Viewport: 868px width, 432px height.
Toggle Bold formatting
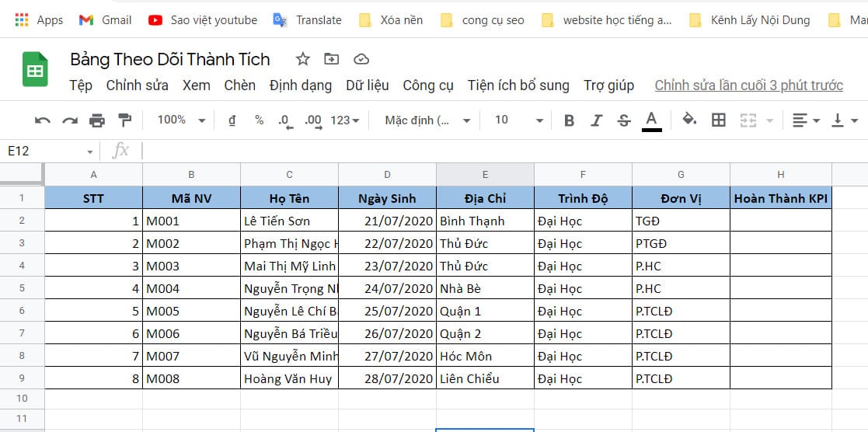569,120
